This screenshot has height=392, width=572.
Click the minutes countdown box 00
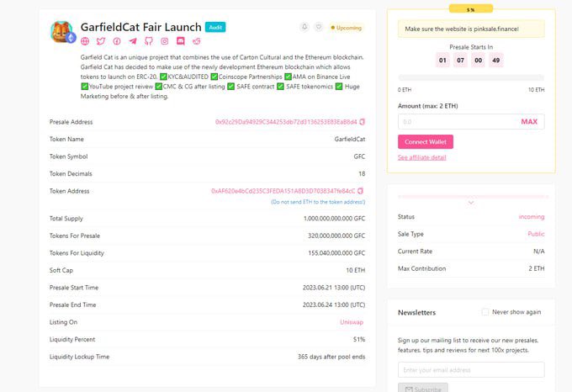point(479,61)
